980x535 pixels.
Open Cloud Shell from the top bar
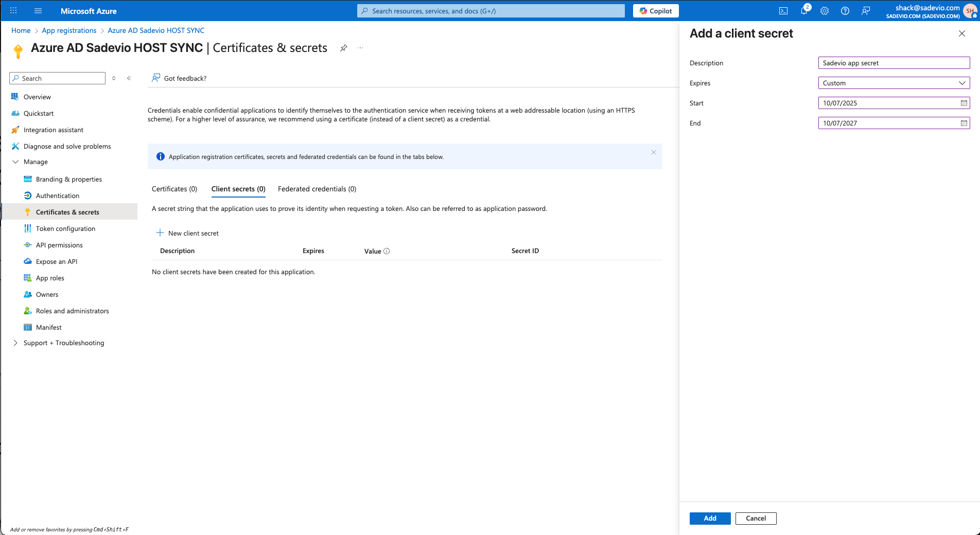(x=783, y=11)
